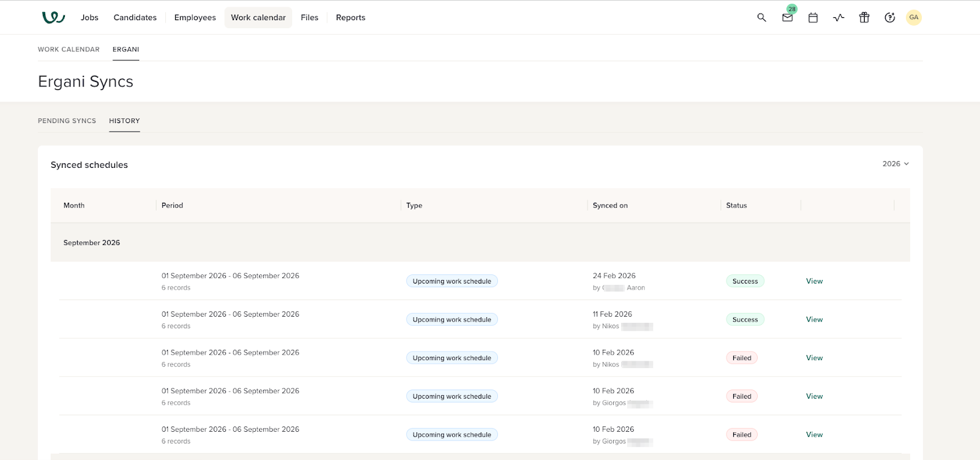The image size is (980, 460).
Task: Switch to the Work Calendar subtab
Action: click(x=69, y=50)
